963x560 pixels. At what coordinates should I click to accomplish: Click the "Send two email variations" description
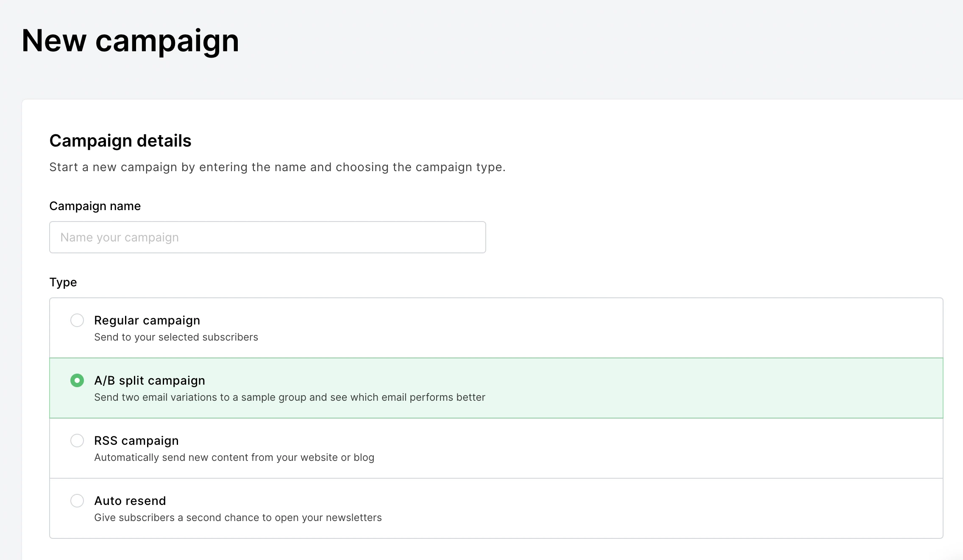(289, 397)
